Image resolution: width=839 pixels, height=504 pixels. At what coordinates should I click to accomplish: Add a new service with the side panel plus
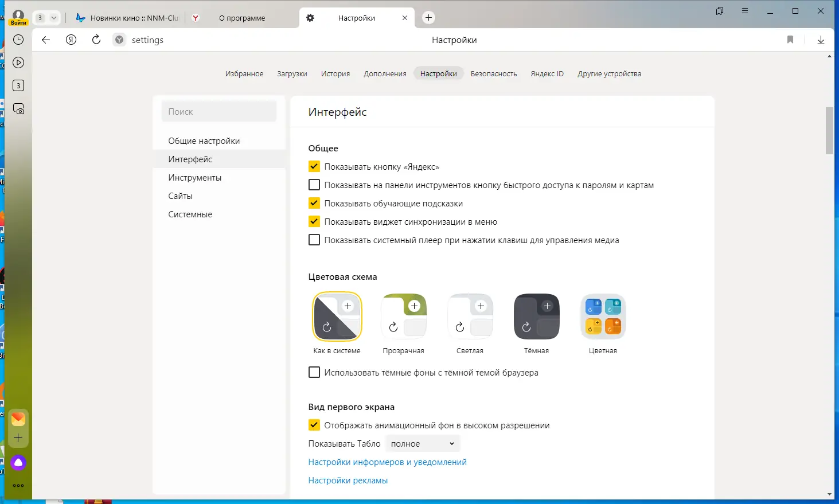click(18, 438)
